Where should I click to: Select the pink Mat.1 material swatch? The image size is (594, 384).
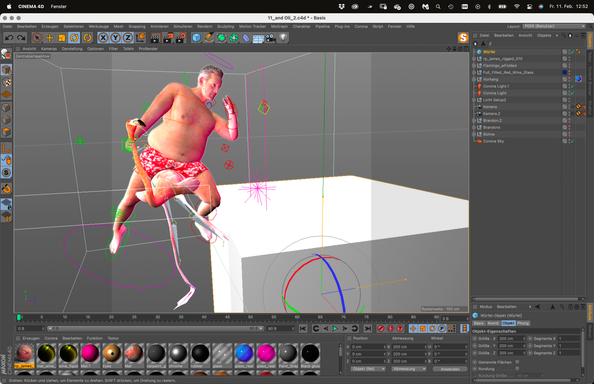click(90, 353)
